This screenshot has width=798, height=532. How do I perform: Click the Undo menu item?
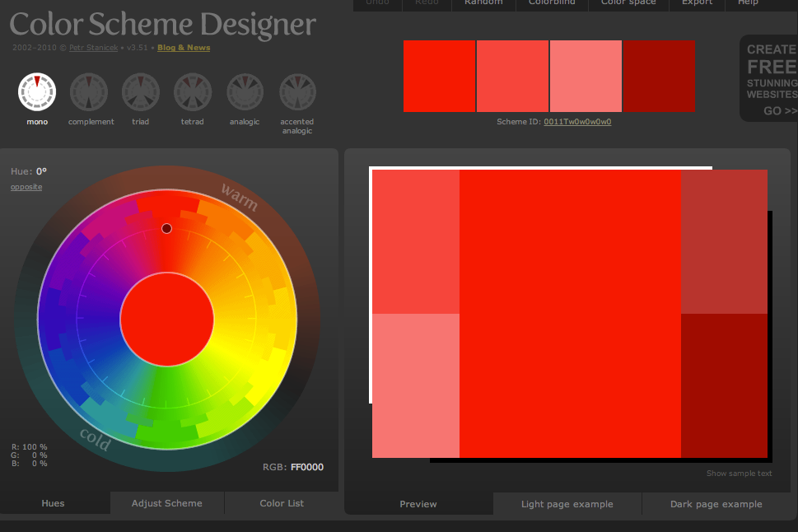[x=377, y=3]
